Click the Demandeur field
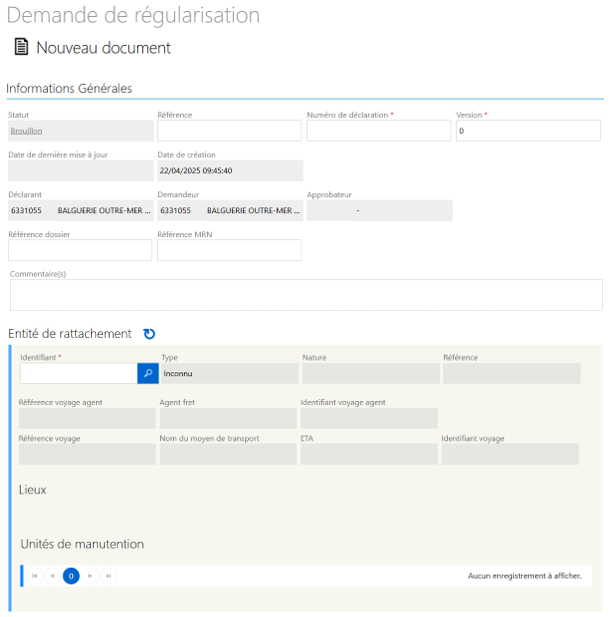615x617 pixels. coord(229,211)
